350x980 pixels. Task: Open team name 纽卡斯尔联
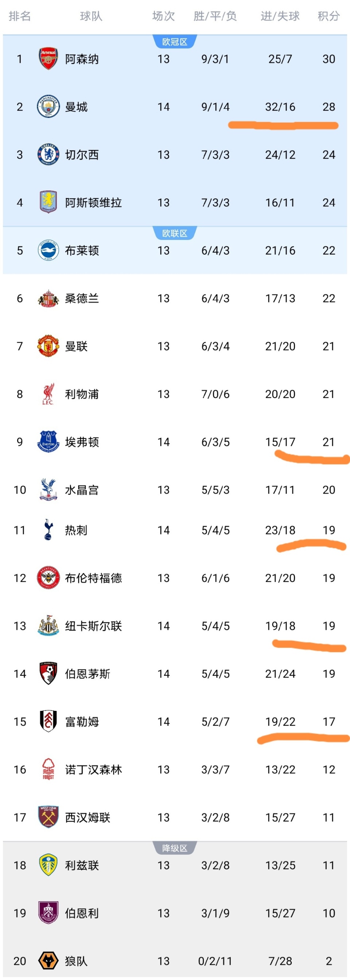(93, 626)
